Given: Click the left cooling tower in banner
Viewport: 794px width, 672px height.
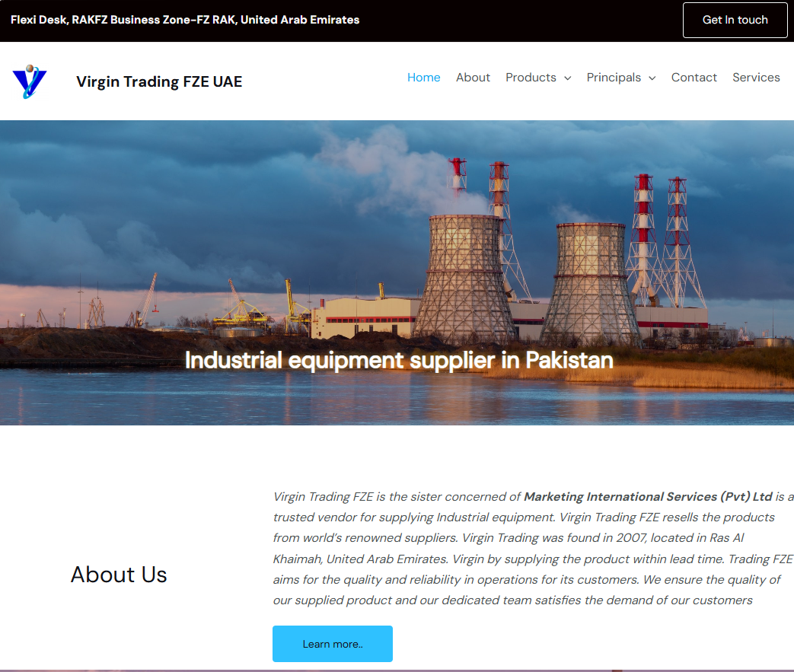Looking at the screenshot, I should 465,279.
